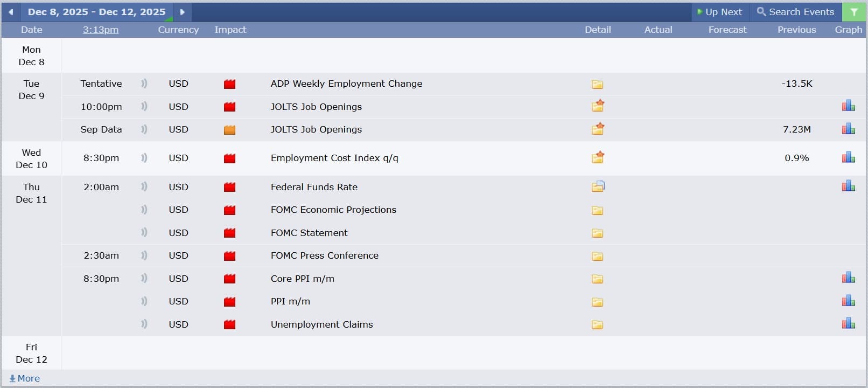The width and height of the screenshot is (868, 388).
Task: Go to next week with right arrow
Action: 182,12
